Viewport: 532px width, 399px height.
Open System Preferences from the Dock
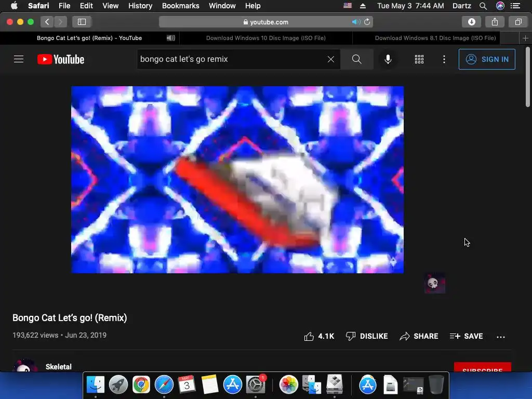(256, 384)
